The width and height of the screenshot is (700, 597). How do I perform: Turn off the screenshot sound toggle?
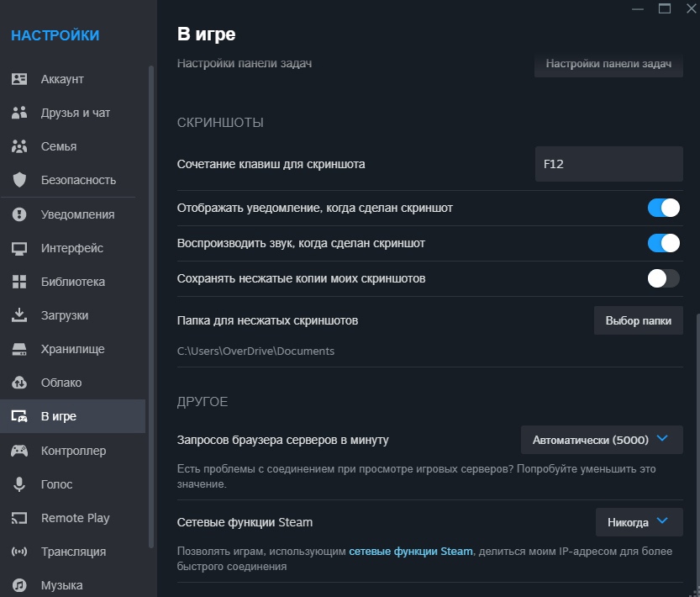pos(663,243)
